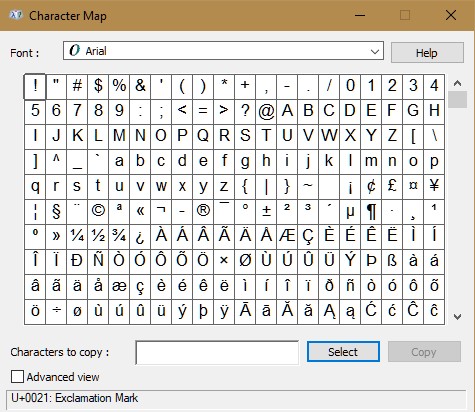This screenshot has width=475, height=412.
Task: Select the capital Ñ character
Action: pos(98,262)
